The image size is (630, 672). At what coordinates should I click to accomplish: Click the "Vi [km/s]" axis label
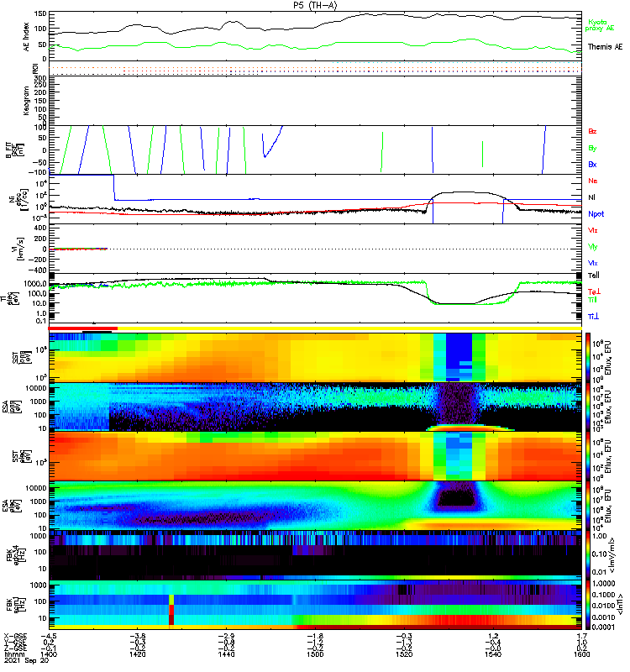tap(18, 249)
